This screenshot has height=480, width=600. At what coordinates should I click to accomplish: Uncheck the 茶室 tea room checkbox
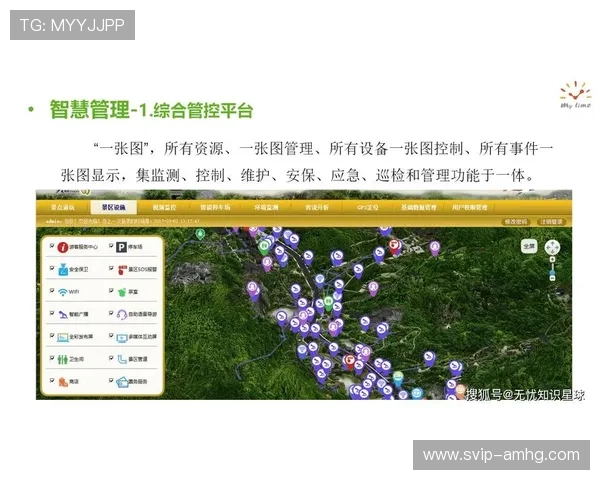point(111,291)
